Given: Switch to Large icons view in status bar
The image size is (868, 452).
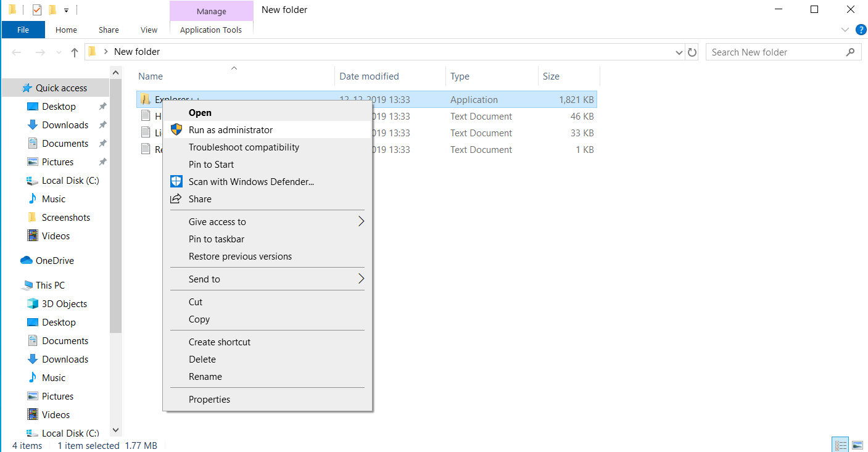Looking at the screenshot, I should [857, 445].
